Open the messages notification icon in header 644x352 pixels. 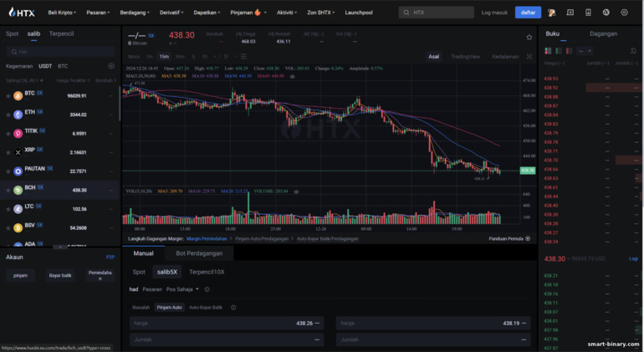570,13
